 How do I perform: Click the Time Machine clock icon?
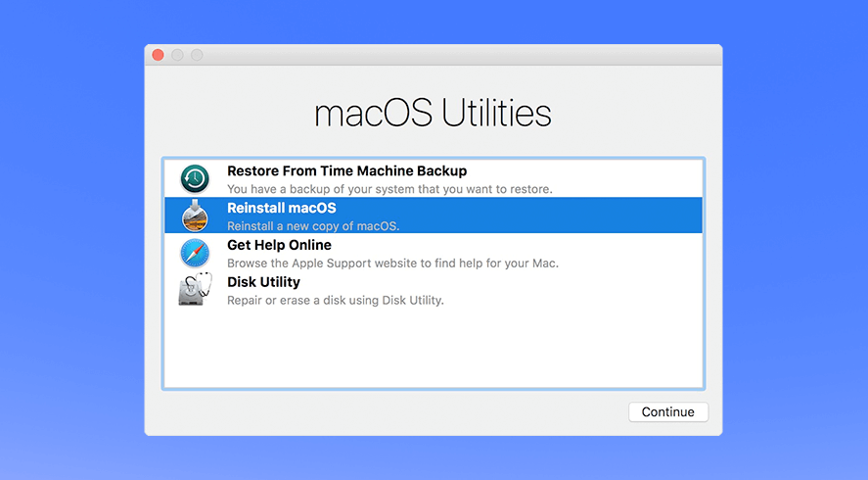click(x=195, y=178)
